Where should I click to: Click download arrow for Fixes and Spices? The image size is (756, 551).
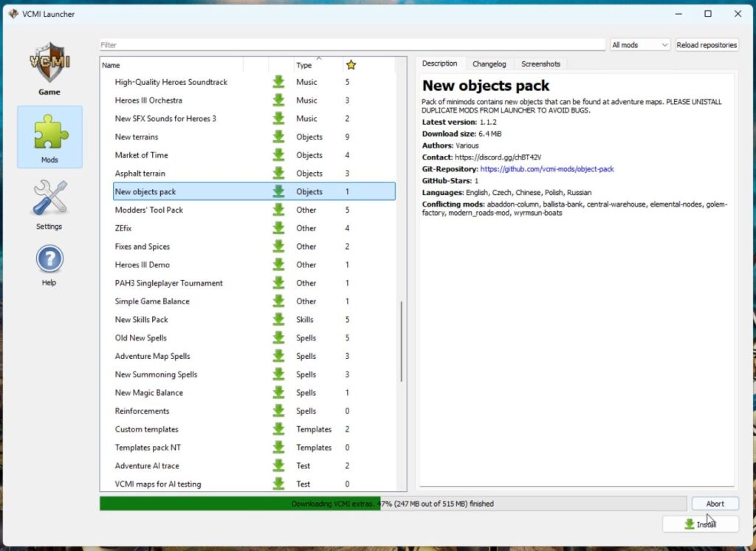click(x=278, y=247)
